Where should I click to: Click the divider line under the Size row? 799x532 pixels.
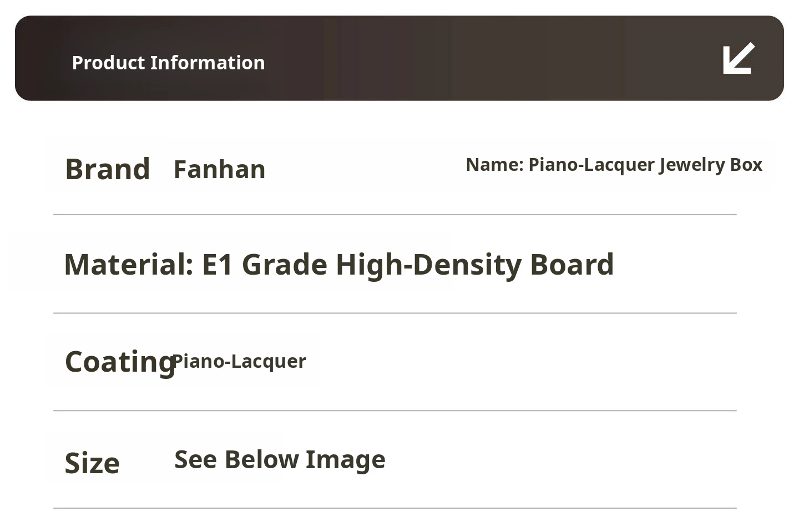[x=395, y=508]
